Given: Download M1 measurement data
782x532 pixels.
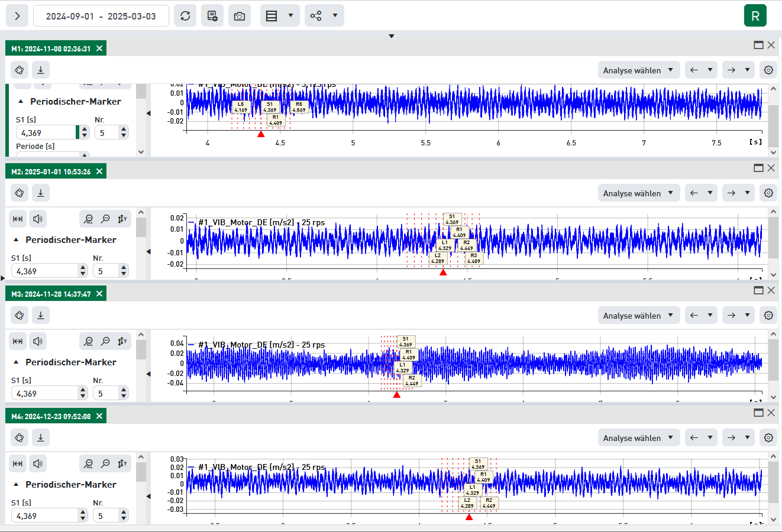Looking at the screenshot, I should tap(40, 70).
